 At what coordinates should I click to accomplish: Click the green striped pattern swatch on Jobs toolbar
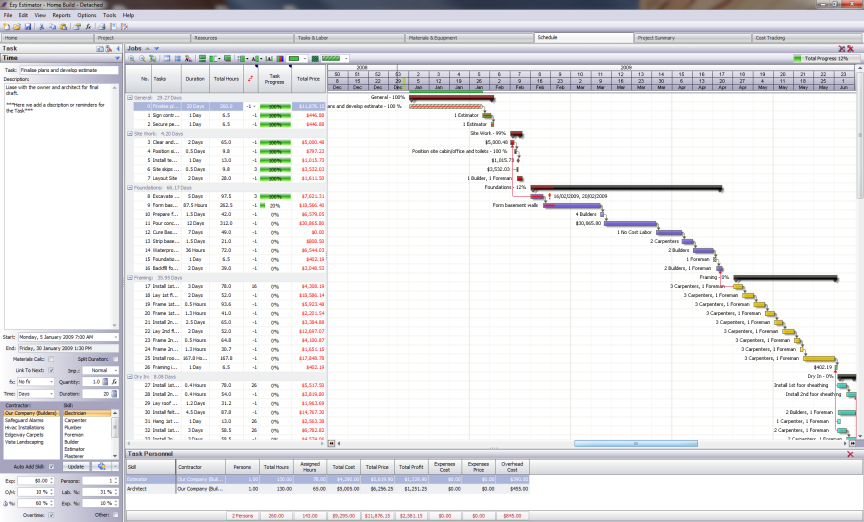pyautogui.click(x=331, y=58)
